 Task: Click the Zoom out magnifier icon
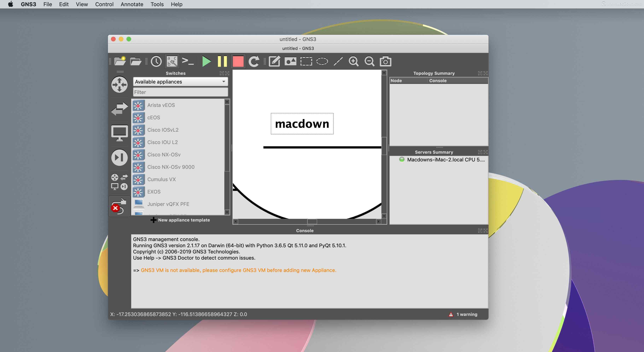(369, 61)
